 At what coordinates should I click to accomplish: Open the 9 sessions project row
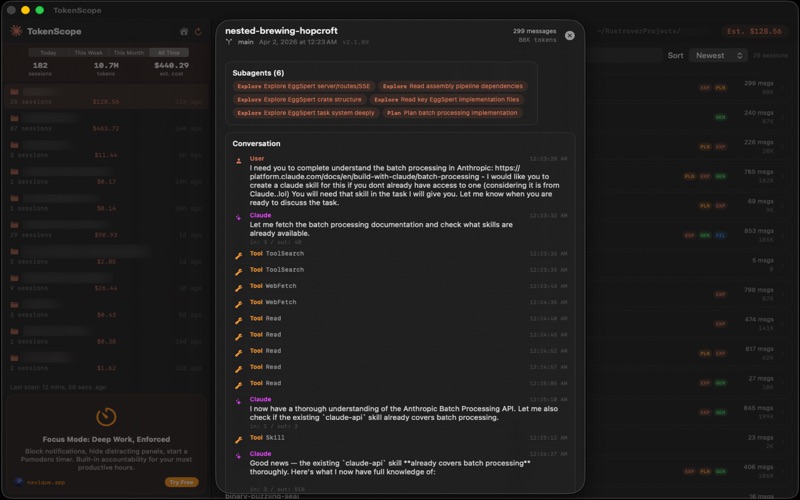(x=106, y=283)
